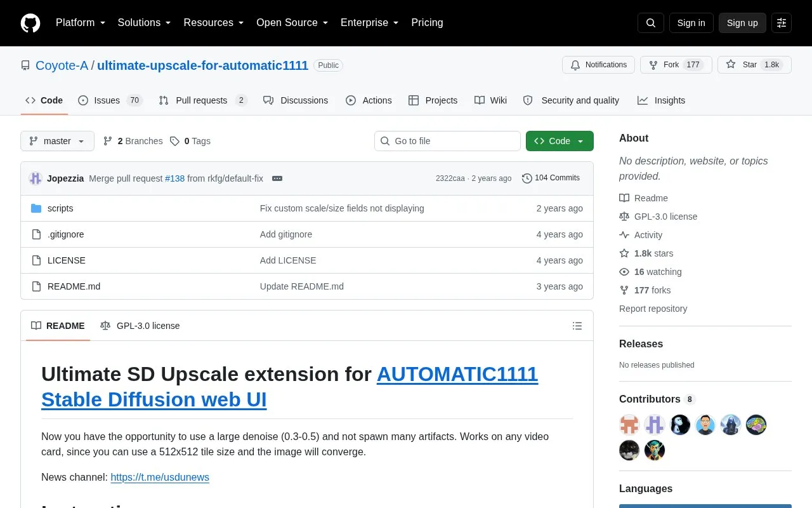The image size is (812, 508).
Task: Expand the Resources menu
Action: click(x=214, y=23)
